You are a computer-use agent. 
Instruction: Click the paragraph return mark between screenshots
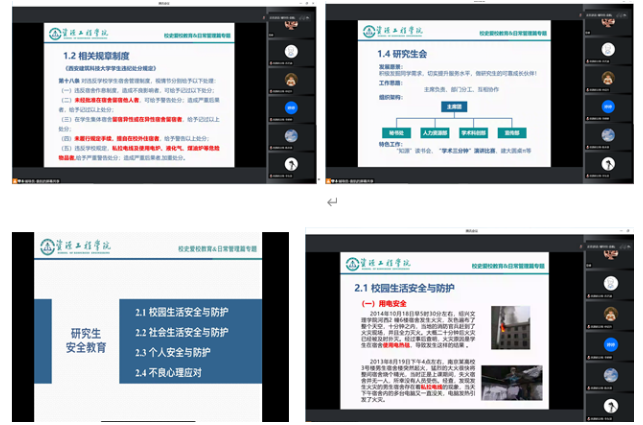point(332,201)
